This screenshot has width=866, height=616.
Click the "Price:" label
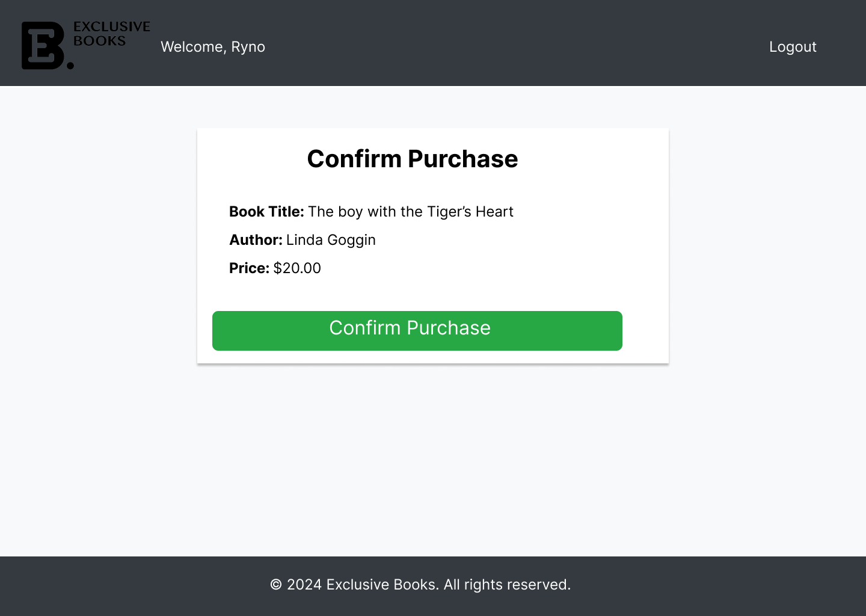249,268
